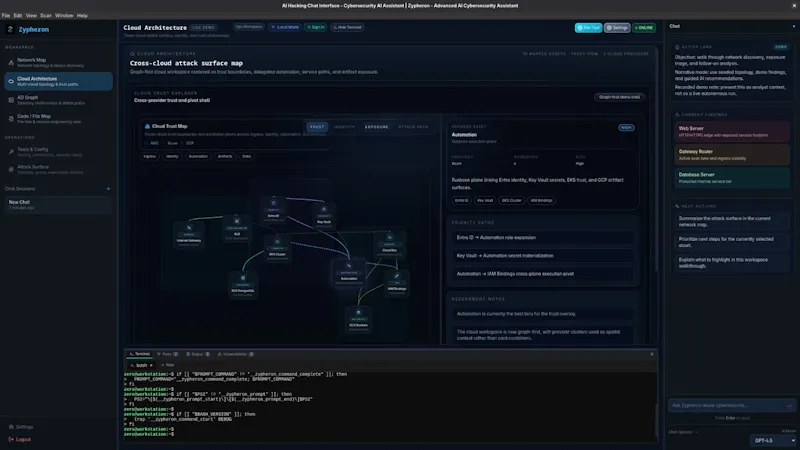Close the terminal panel
The width and height of the screenshot is (800, 450).
point(652,354)
